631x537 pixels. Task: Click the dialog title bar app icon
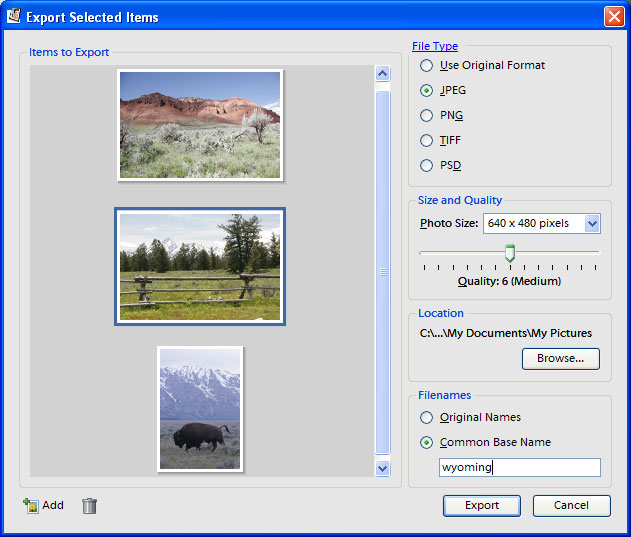[x=13, y=16]
